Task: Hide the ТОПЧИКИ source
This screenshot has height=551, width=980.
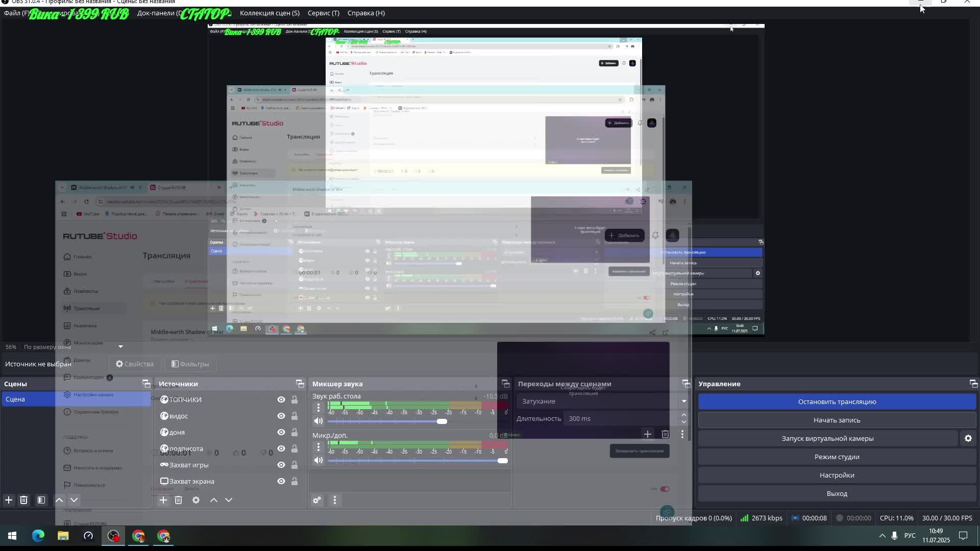Action: coord(281,399)
